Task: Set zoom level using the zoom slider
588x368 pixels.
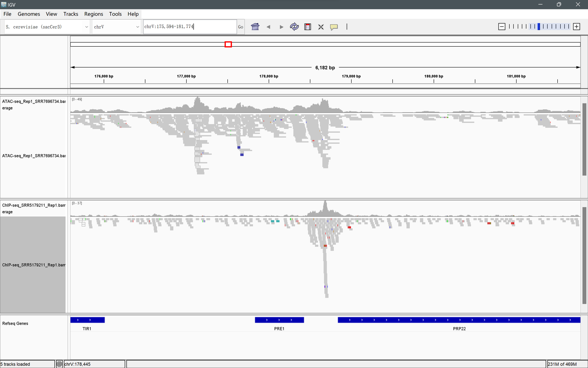Action: click(x=539, y=26)
